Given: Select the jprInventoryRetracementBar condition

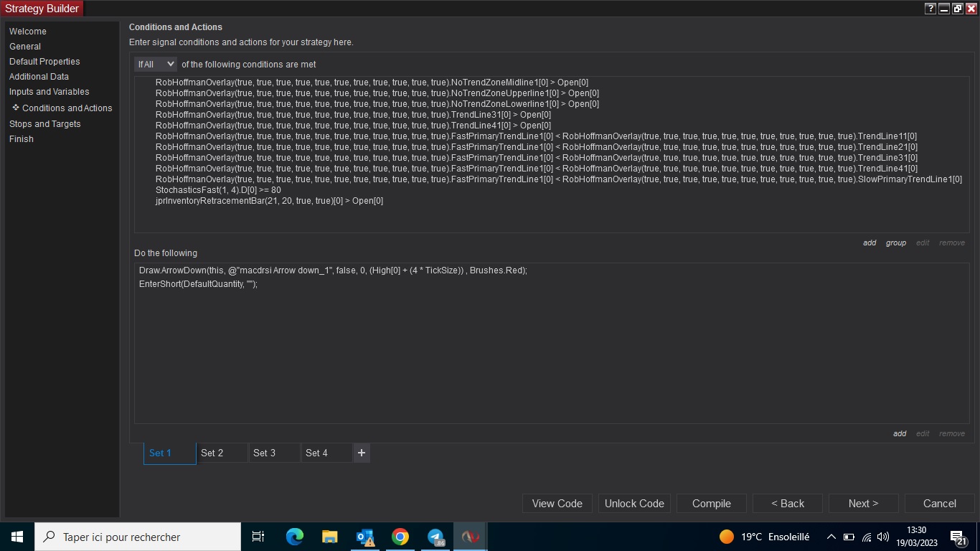Looking at the screenshot, I should (x=269, y=201).
